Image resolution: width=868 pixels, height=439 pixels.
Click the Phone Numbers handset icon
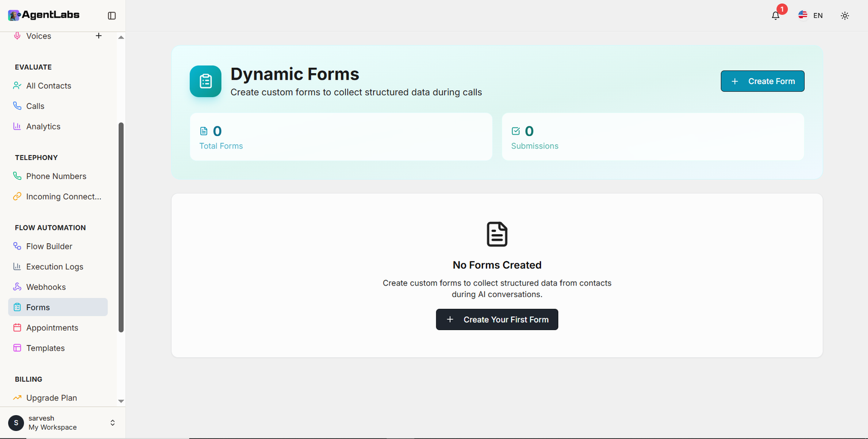click(17, 176)
